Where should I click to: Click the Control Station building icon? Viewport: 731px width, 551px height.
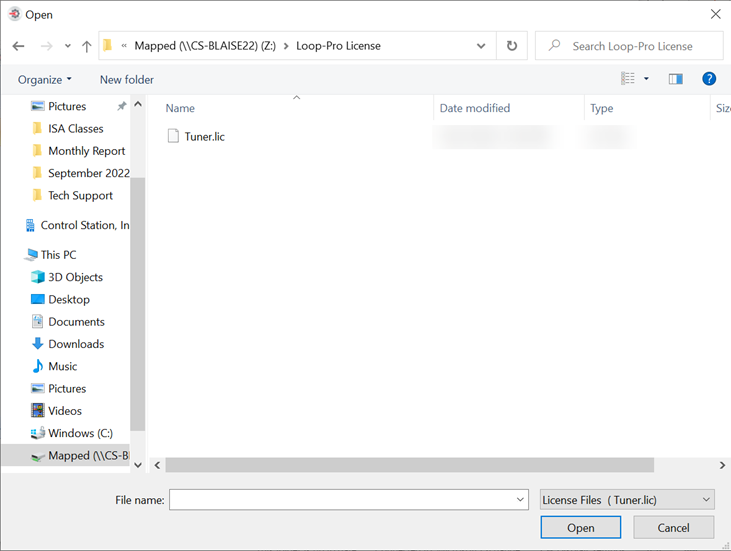(30, 225)
